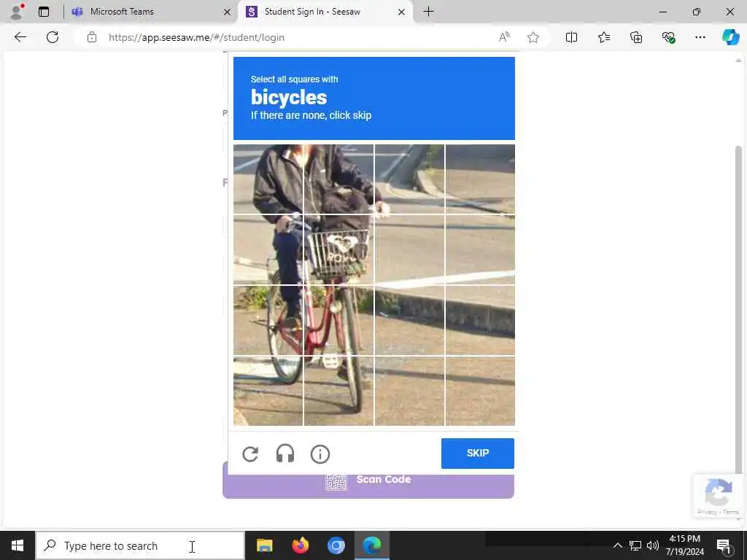Click the SKIP button
This screenshot has width=747, height=560.
click(x=477, y=454)
